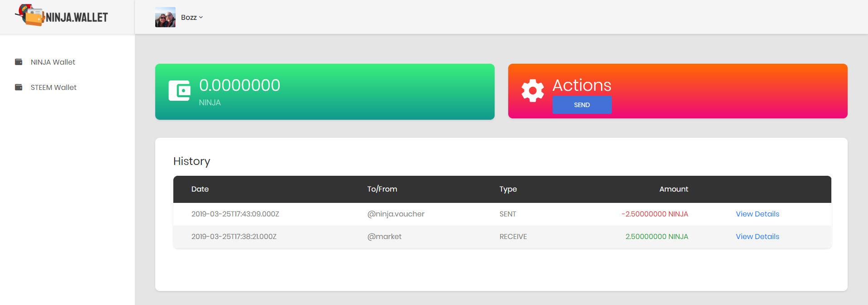Click the Actions heading

582,85
